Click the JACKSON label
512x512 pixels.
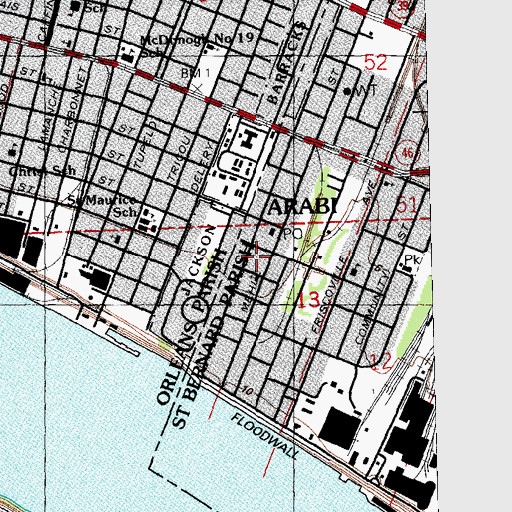199,260
